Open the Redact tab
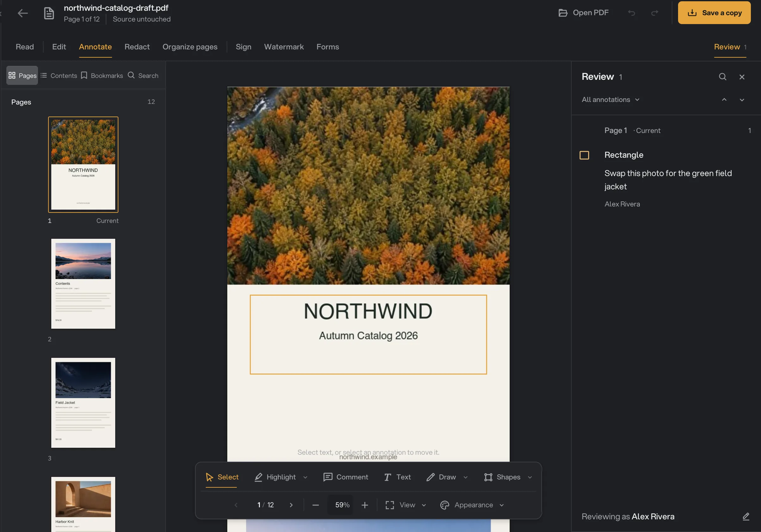 [x=137, y=47]
